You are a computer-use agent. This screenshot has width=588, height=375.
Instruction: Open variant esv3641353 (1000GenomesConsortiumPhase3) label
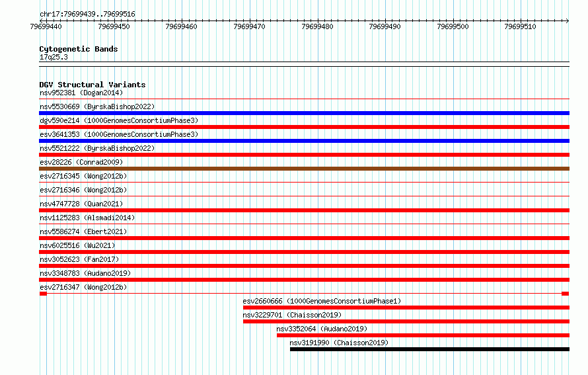click(x=119, y=134)
